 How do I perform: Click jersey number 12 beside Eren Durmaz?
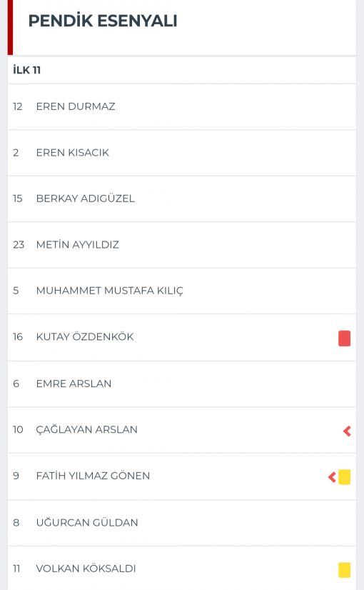pyautogui.click(x=18, y=106)
